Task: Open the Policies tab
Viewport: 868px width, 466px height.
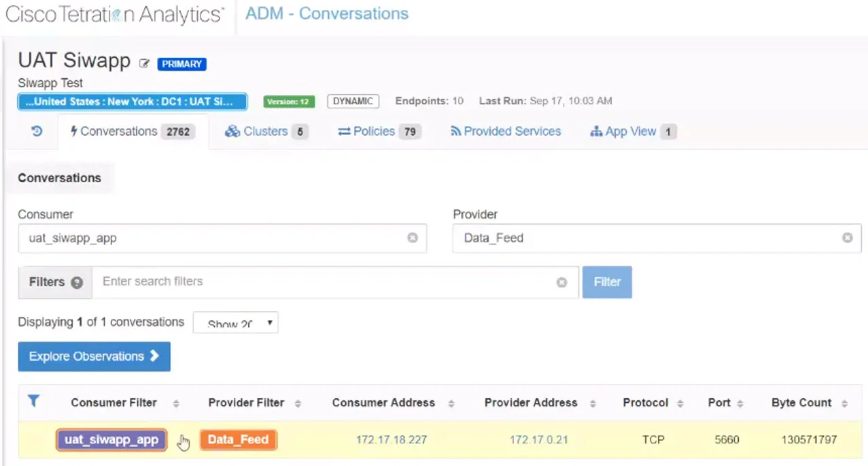Action: click(x=379, y=131)
